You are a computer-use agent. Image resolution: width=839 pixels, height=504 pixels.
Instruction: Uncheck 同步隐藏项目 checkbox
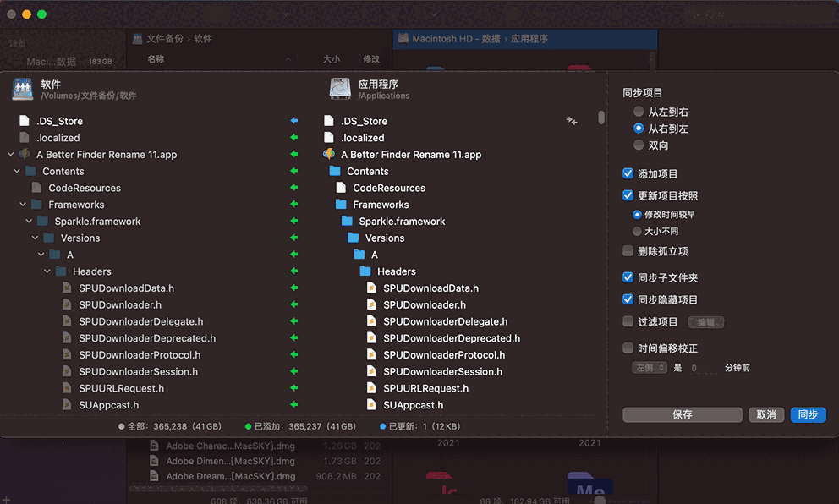coord(628,299)
